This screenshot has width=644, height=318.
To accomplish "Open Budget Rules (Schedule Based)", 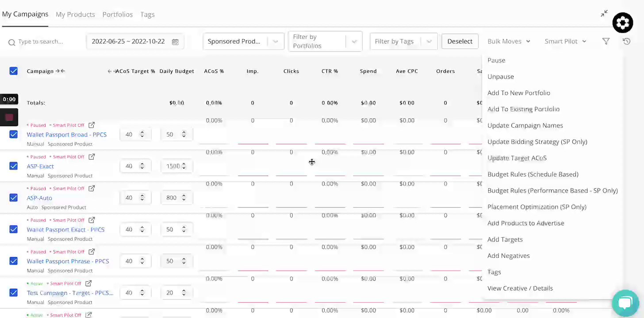I will click(533, 174).
